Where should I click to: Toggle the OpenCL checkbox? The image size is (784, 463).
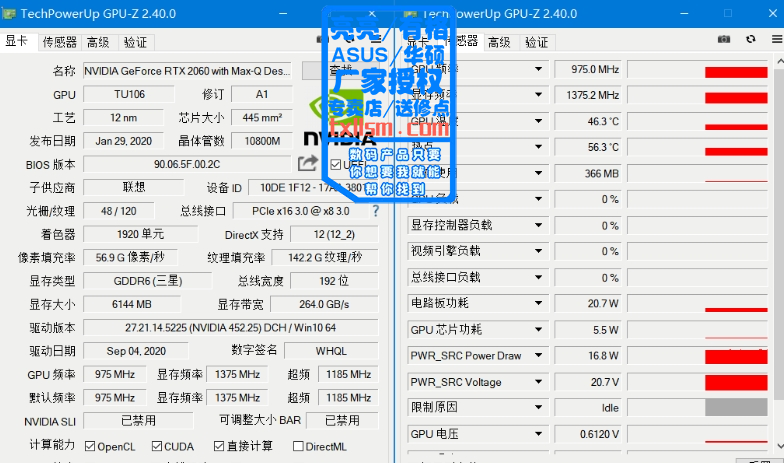tap(90, 446)
